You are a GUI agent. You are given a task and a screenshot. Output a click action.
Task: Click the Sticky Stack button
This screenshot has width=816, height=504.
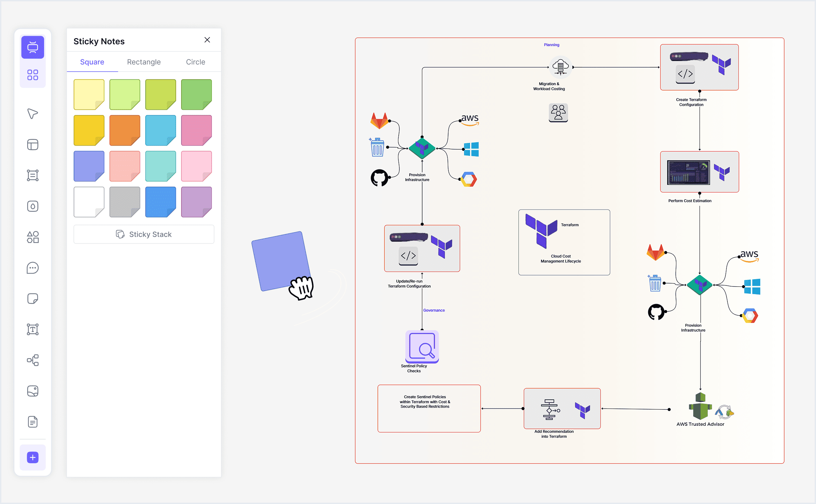[x=144, y=234]
